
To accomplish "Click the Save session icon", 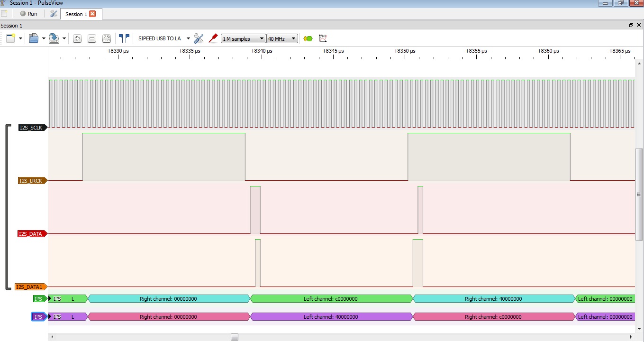I will (x=54, y=38).
